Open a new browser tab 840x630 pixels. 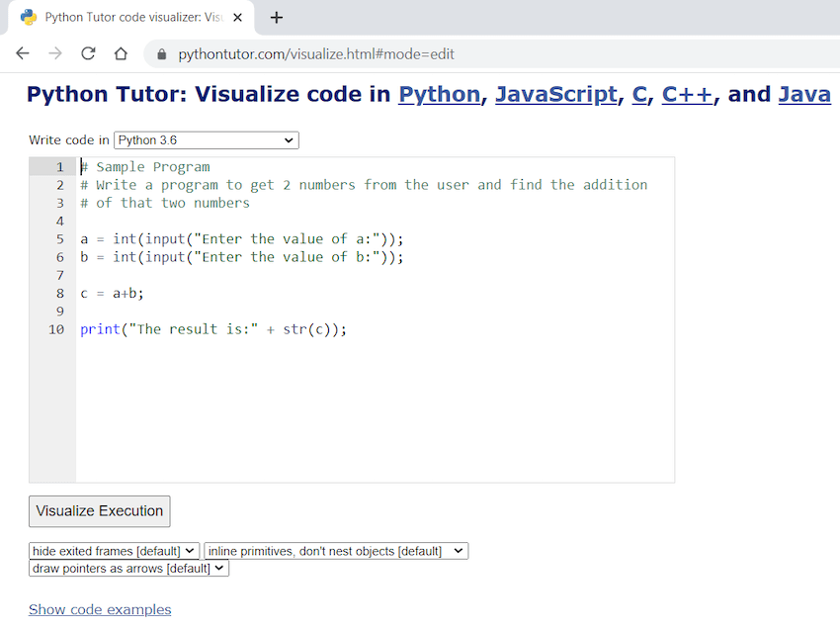pos(277,18)
